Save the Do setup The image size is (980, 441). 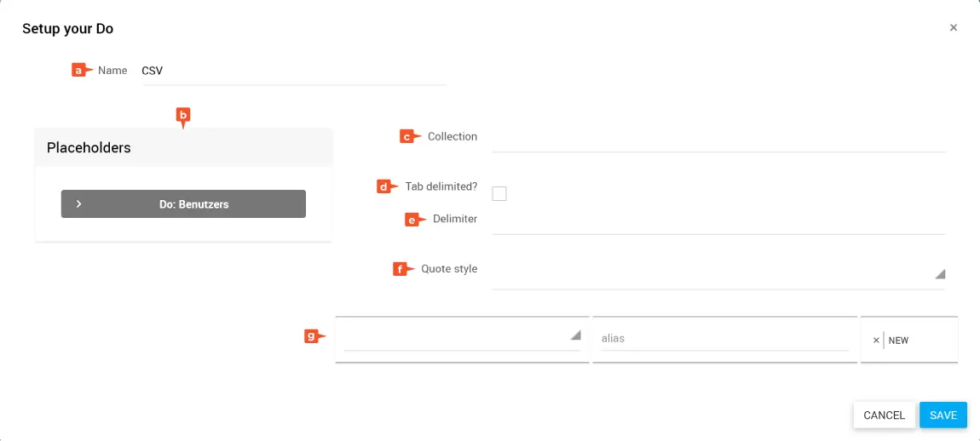(943, 415)
